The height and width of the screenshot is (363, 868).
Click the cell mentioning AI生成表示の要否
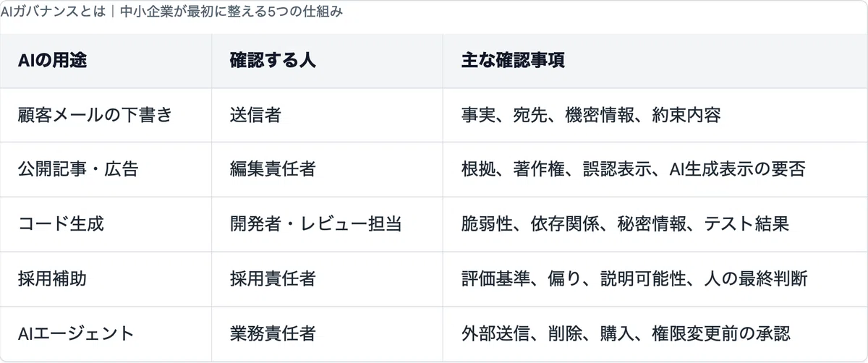655,169
